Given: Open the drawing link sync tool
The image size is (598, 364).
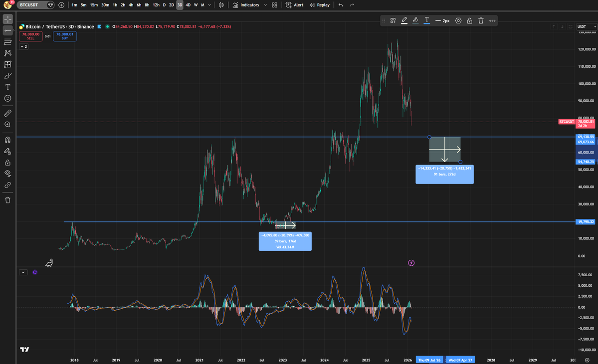Looking at the screenshot, I should point(7,185).
